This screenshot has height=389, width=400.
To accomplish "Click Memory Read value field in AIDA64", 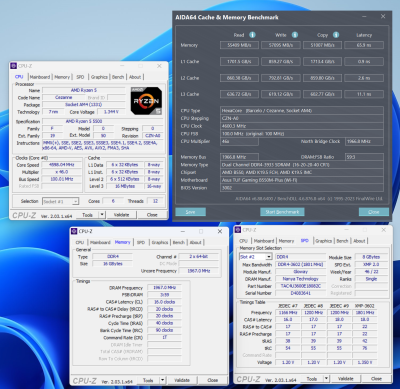I will 239,45.
